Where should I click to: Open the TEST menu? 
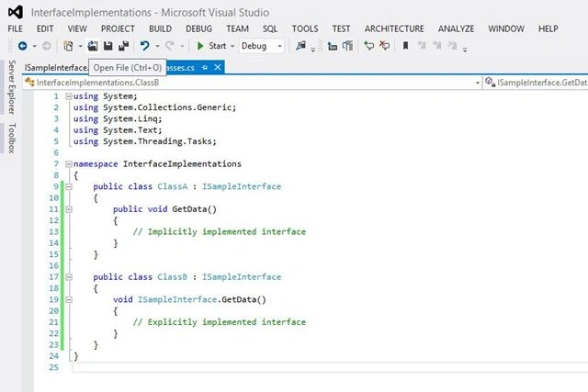pyautogui.click(x=341, y=28)
